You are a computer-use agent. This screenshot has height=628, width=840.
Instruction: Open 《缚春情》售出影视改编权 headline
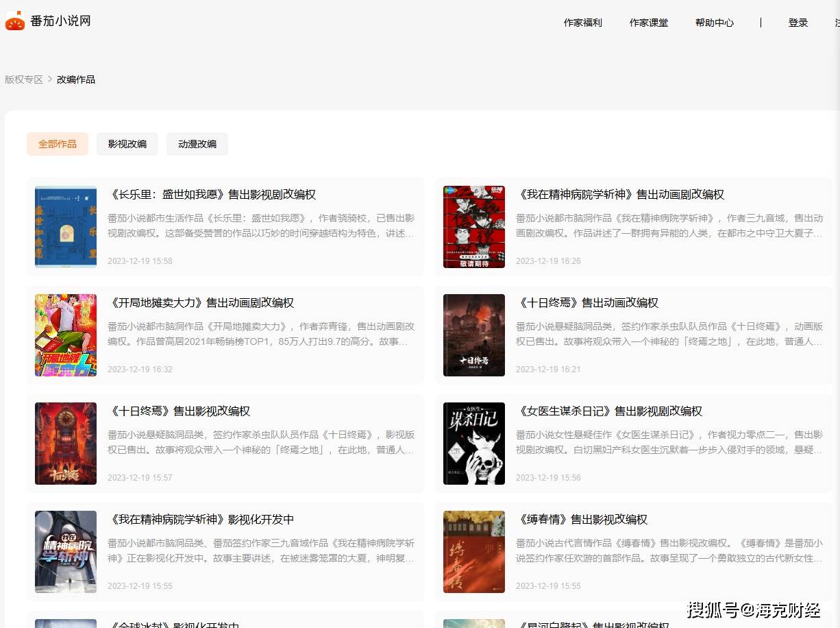582,520
